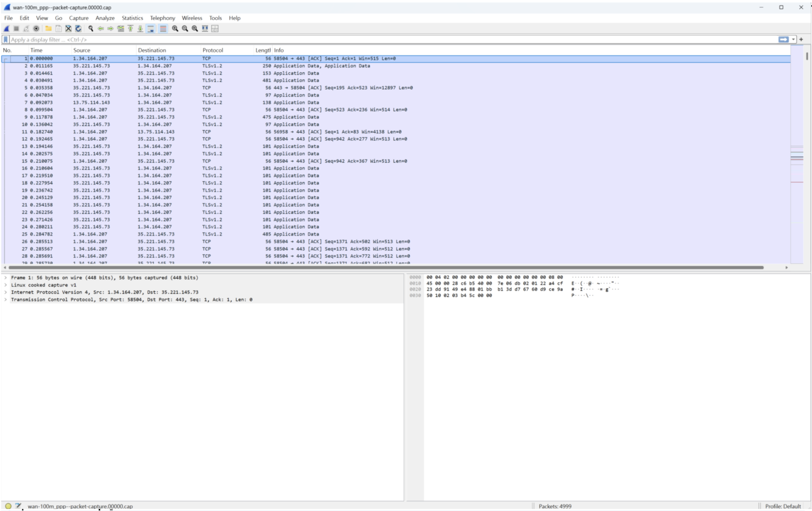Go to the first packet
Image resolution: width=812 pixels, height=511 pixels.
[131, 29]
